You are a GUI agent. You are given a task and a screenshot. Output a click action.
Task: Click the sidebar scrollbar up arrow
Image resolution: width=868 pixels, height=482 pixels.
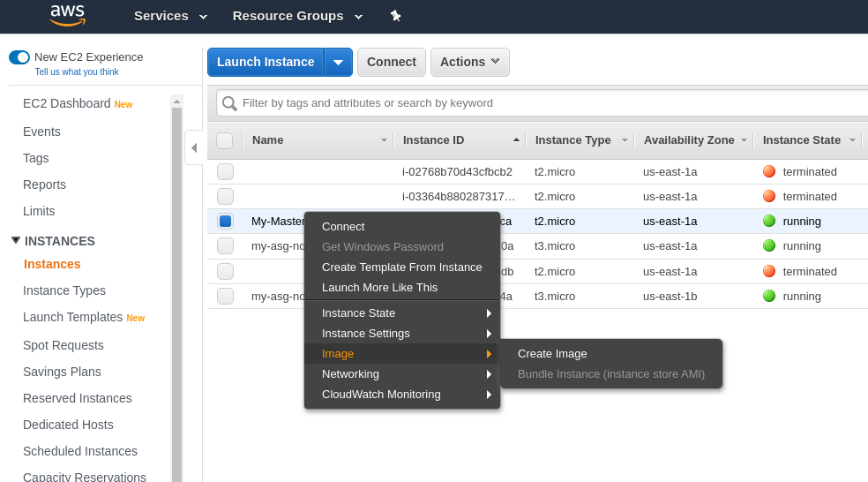click(176, 102)
